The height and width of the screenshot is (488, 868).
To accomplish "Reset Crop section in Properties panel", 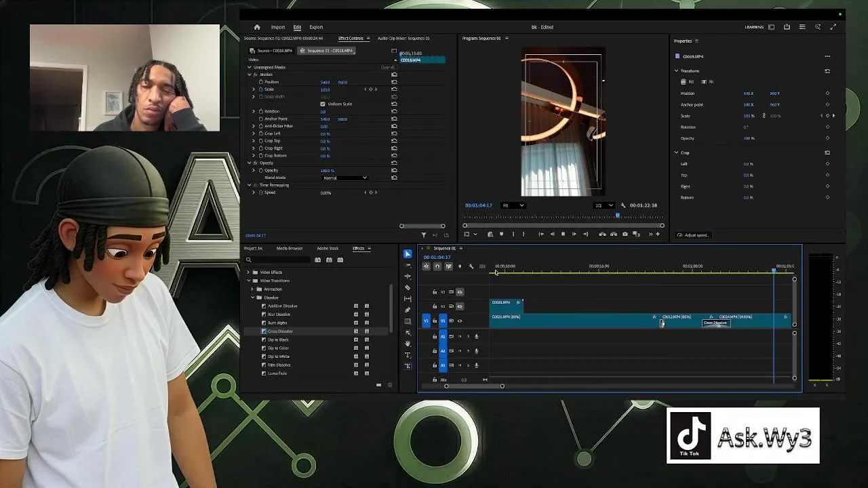I will 827,152.
